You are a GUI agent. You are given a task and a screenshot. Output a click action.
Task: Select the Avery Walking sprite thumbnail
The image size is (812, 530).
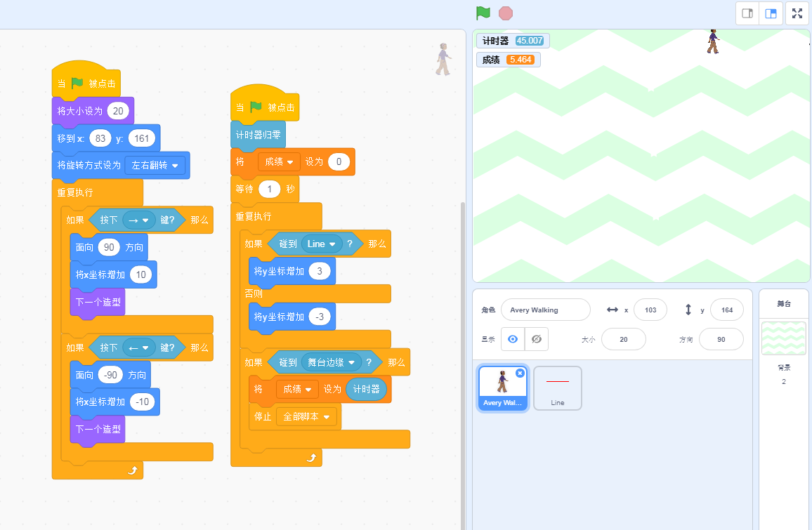[502, 388]
